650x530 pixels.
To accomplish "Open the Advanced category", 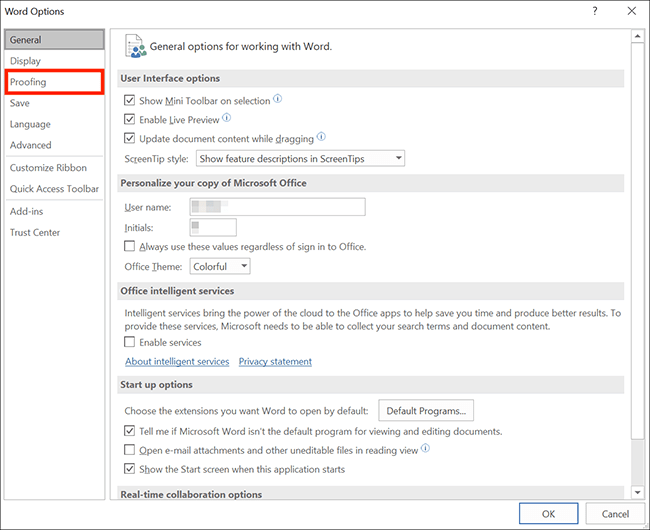I will pyautogui.click(x=54, y=145).
